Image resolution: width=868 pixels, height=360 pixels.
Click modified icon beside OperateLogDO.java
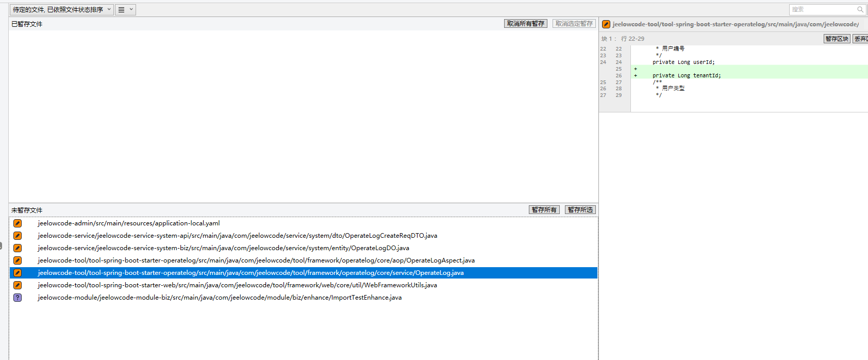pos(18,248)
